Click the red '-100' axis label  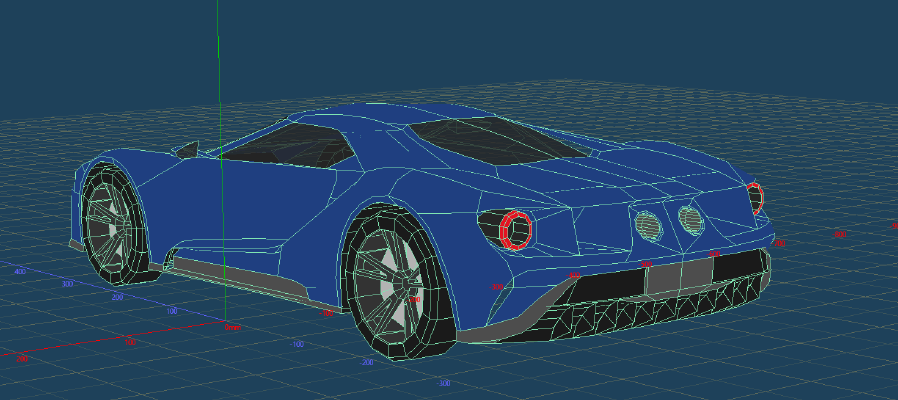[x=326, y=313]
